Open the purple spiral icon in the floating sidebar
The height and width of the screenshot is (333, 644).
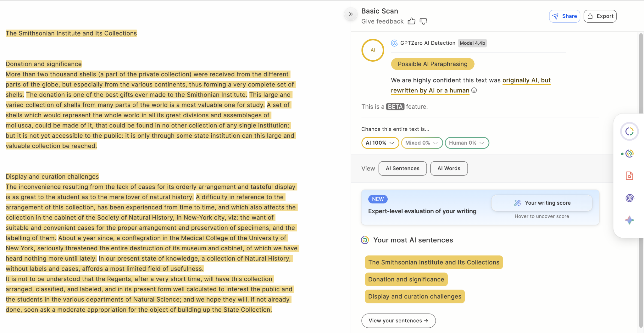[x=629, y=198]
